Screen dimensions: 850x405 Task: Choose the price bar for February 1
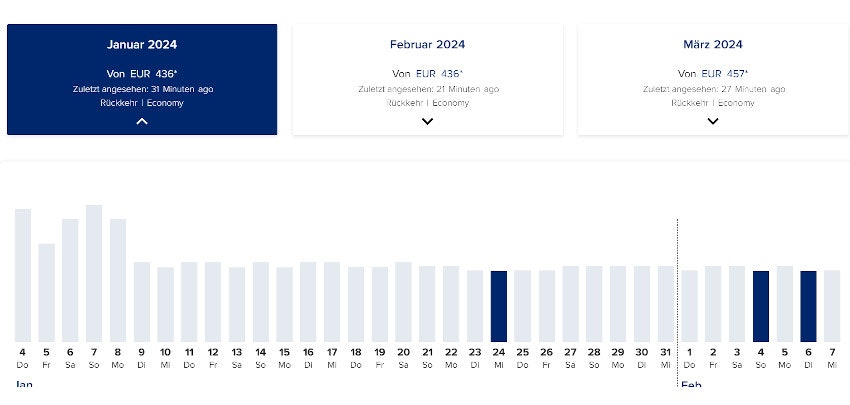coord(689,306)
